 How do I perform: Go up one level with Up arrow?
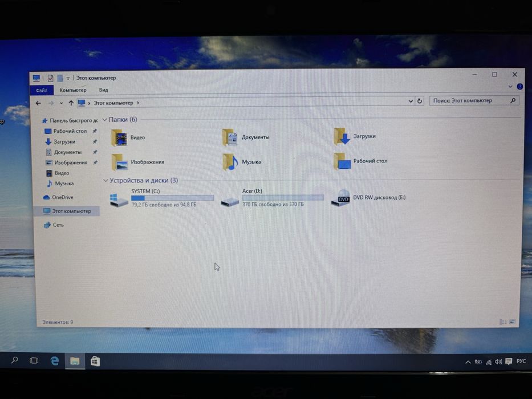71,103
